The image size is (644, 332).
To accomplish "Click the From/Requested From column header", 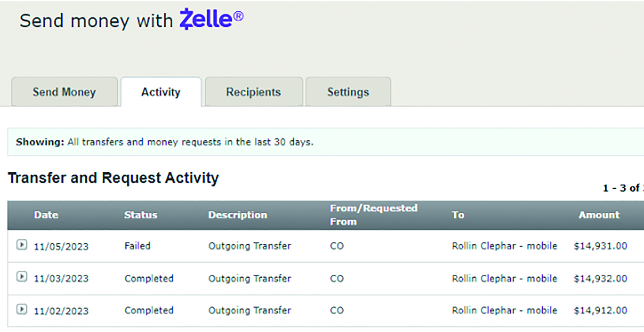I will pyautogui.click(x=374, y=215).
